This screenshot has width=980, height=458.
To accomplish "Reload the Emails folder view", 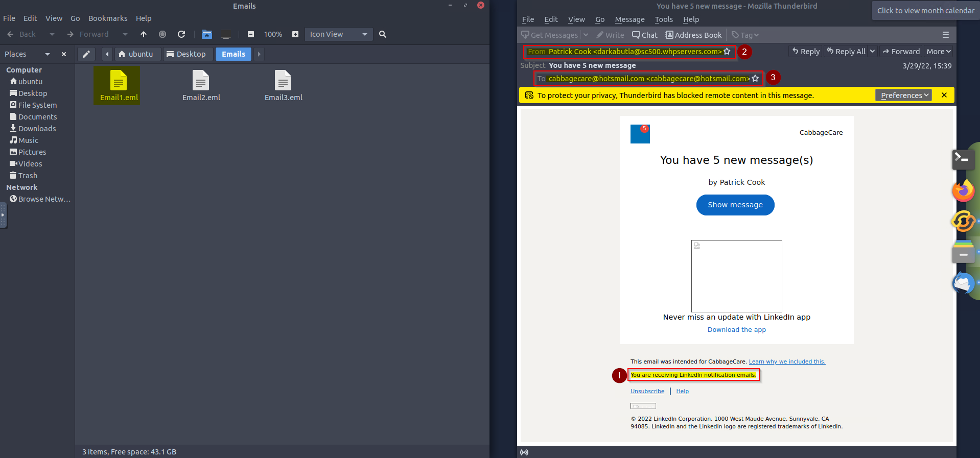I will pos(181,34).
